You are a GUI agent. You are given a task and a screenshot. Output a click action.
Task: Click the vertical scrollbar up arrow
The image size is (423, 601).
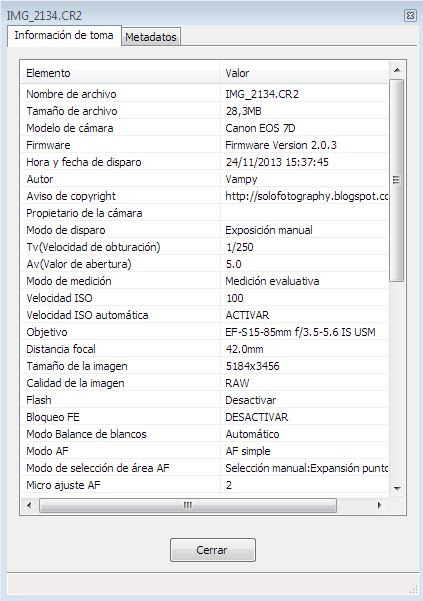(397, 70)
